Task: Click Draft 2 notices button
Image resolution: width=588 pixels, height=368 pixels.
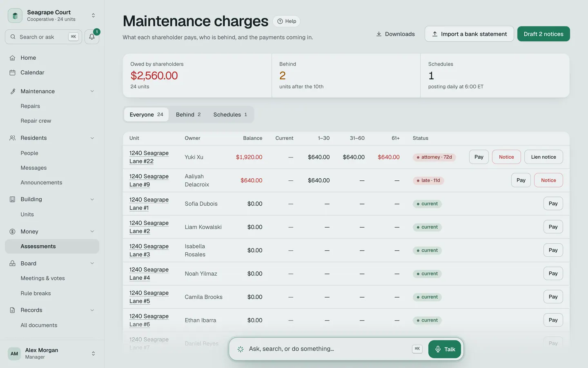Action: tap(543, 34)
